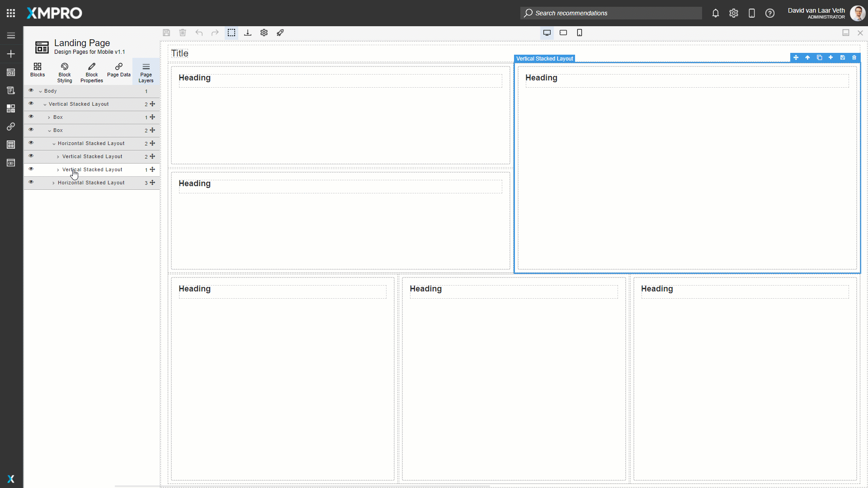Collapse the top Vertical Stacked Layout layer
The width and height of the screenshot is (868, 488).
[45, 104]
